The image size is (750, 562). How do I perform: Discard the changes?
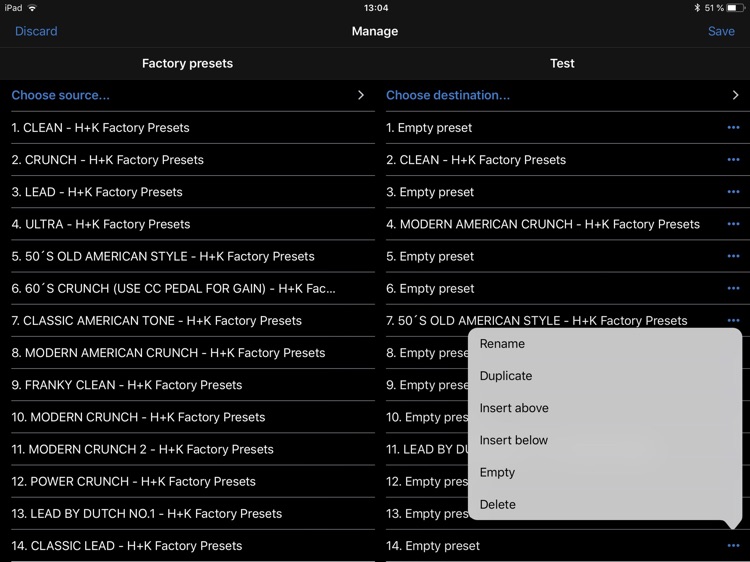point(36,31)
